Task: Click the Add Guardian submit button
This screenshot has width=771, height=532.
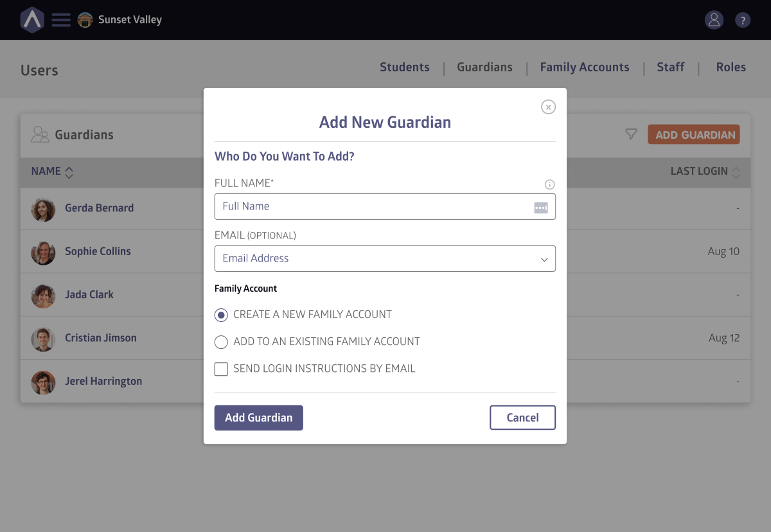Action: [258, 418]
